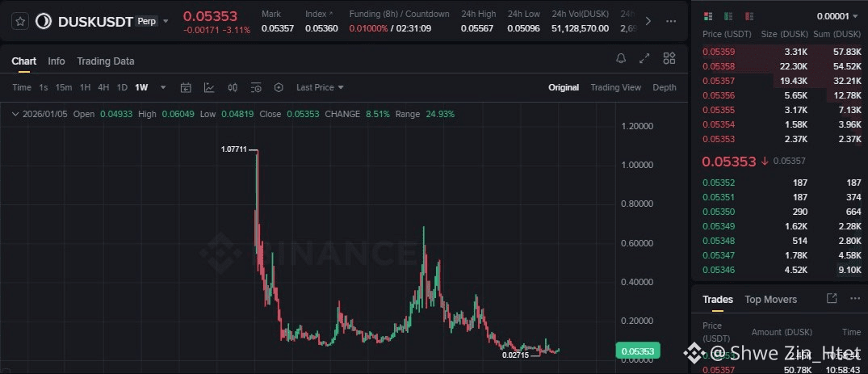Click ask price 0.05358
This screenshot has height=374, width=868.
[x=719, y=66]
